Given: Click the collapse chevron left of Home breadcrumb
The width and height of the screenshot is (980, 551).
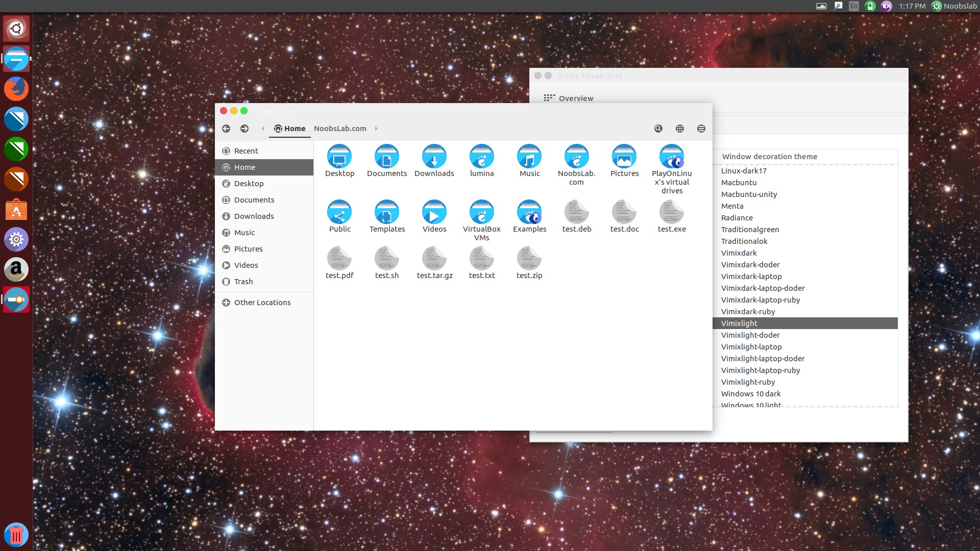Looking at the screenshot, I should pyautogui.click(x=262, y=129).
